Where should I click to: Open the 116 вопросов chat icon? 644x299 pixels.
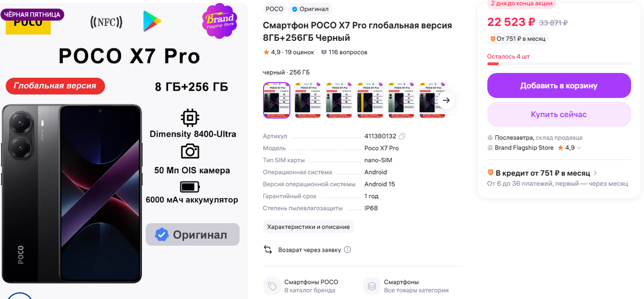click(324, 52)
